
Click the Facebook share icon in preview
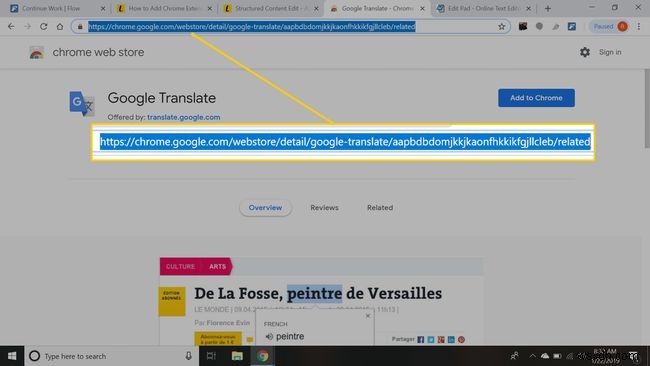421,339
